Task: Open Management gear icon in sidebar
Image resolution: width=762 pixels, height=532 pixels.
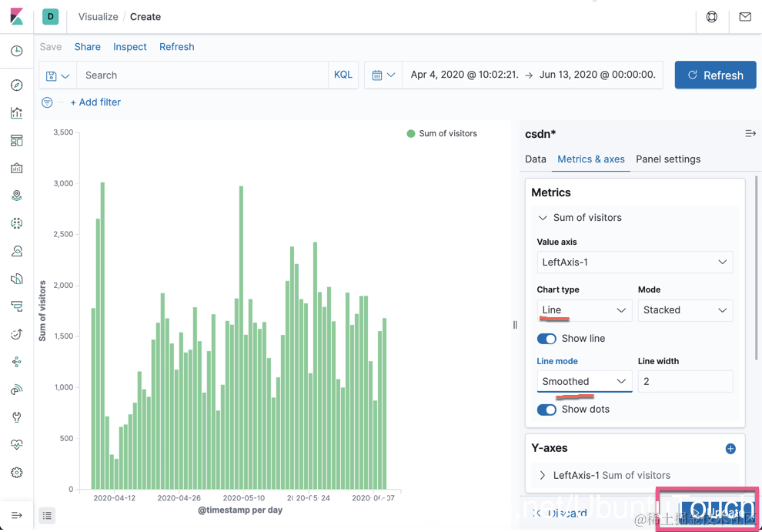Action: 16,472
